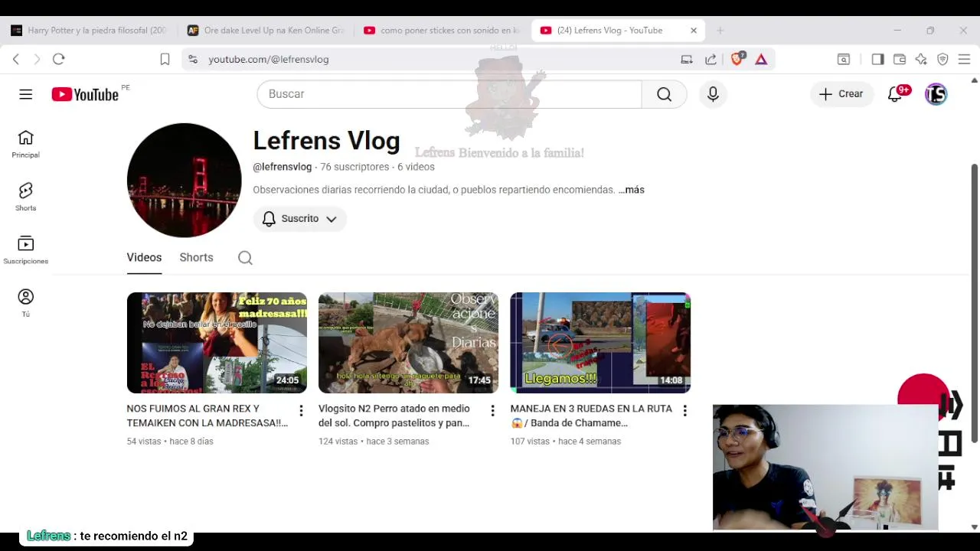Viewport: 980px width, 551px height.
Task: Click the Crear button
Action: (841, 94)
